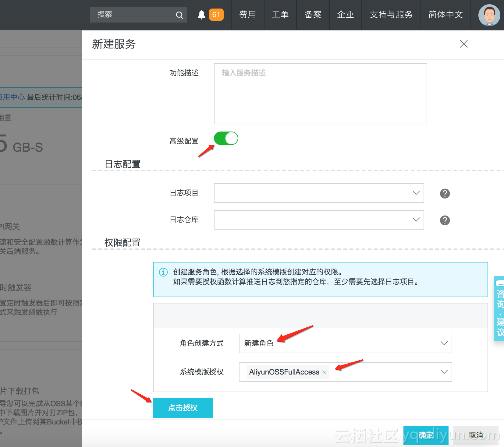Viewport: 504px width, 447px height.
Task: Switch language via 简体中文
Action: pos(446,15)
